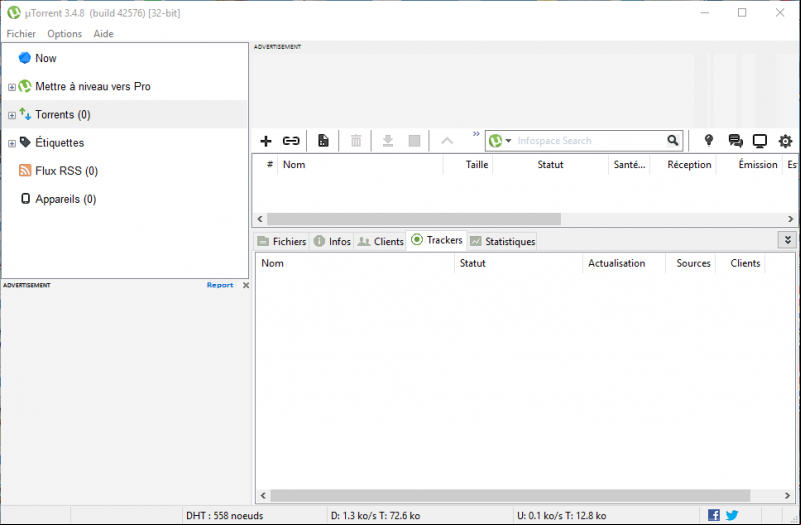The image size is (801, 525).
Task: Click torrent list horizontal scrollbar thumb
Action: (x=414, y=219)
